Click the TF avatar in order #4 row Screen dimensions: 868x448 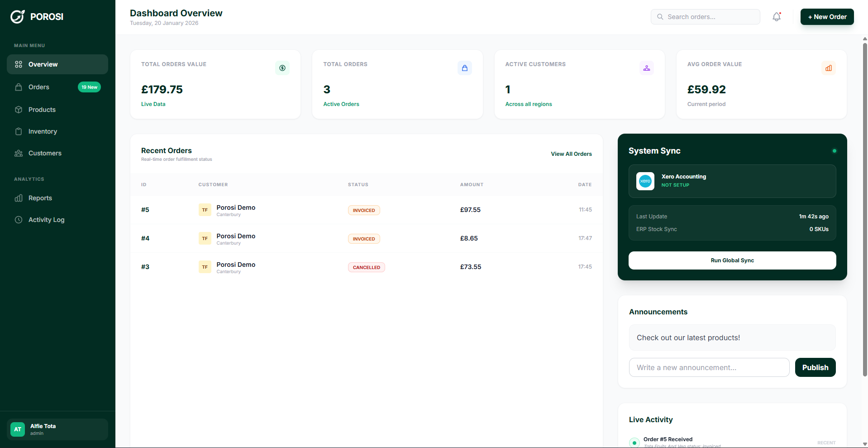pyautogui.click(x=205, y=238)
